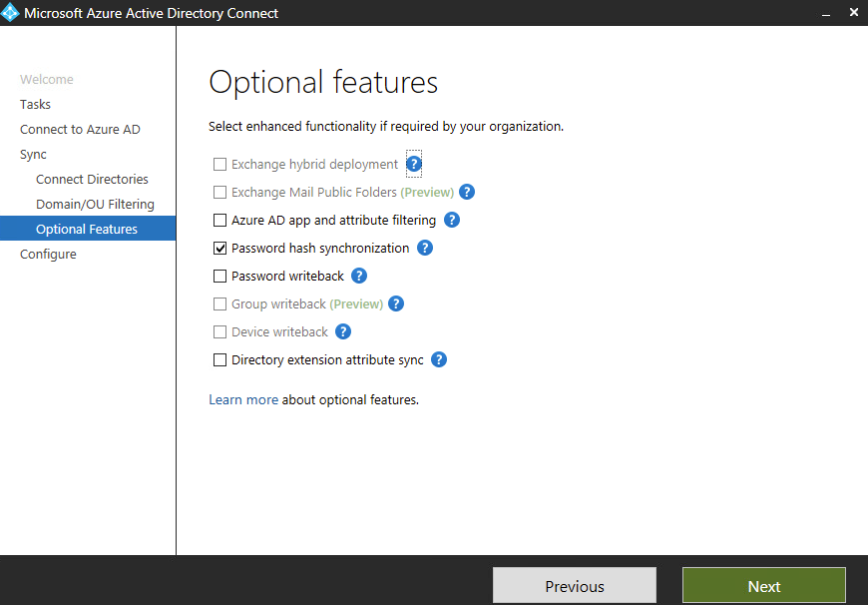Enable the Password writeback checkbox
Image resolution: width=868 pixels, height=605 pixels.
pyautogui.click(x=219, y=276)
